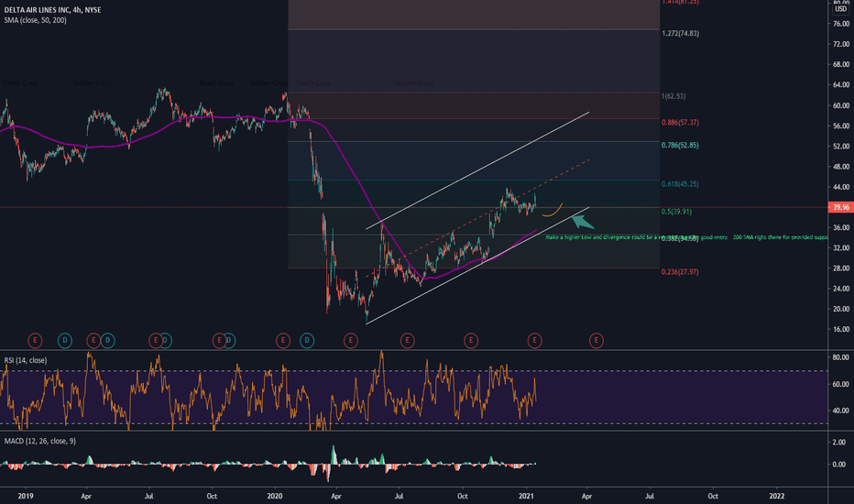The image size is (854, 504).
Task: Select the upper white channel trendline
Action: (x=477, y=170)
